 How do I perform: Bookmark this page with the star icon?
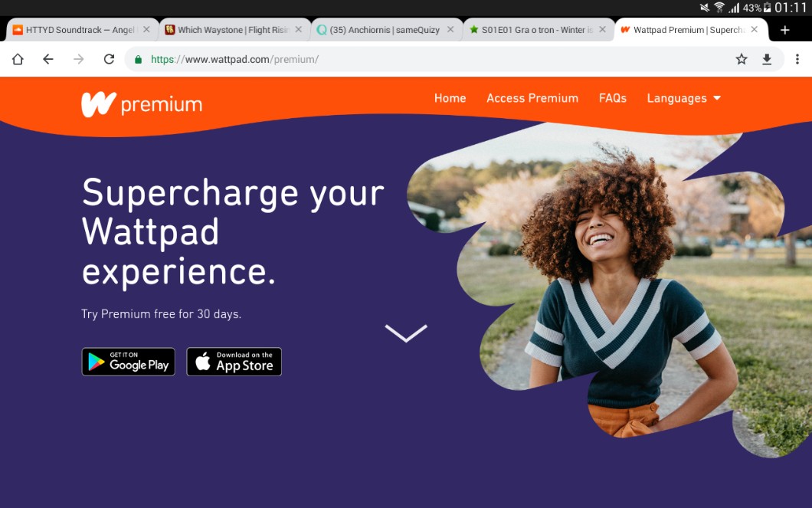[742, 59]
